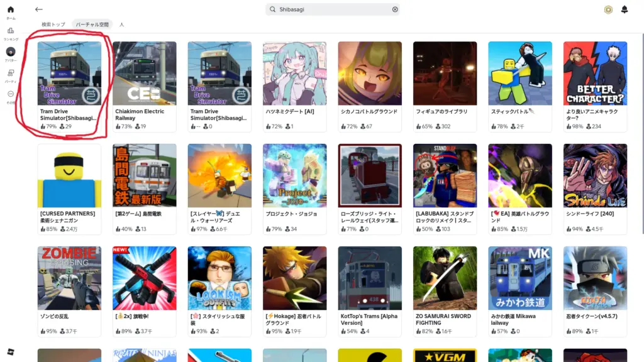
Task: Open the Ranking (ランキング) sidebar icon
Action: coord(11,31)
